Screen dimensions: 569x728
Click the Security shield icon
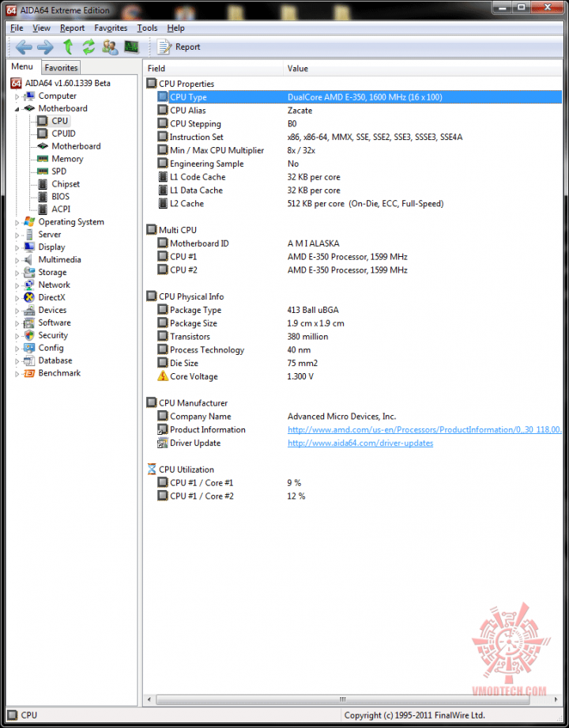(29, 335)
